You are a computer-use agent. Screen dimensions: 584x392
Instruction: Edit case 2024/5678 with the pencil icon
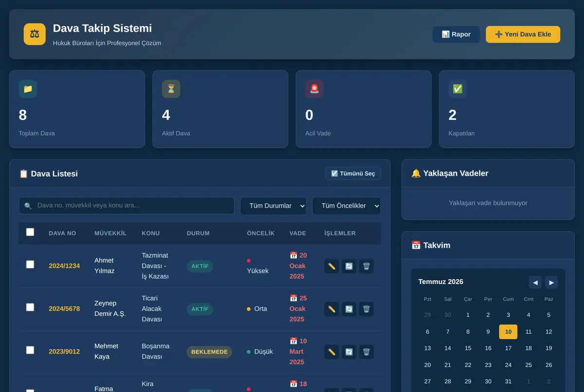point(332,309)
